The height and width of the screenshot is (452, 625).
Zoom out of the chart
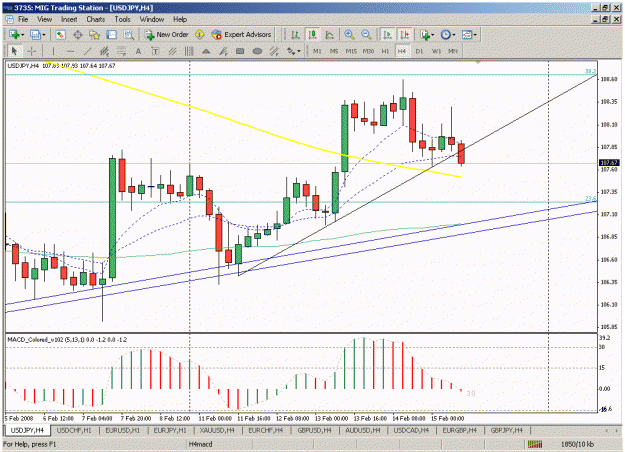click(366, 35)
